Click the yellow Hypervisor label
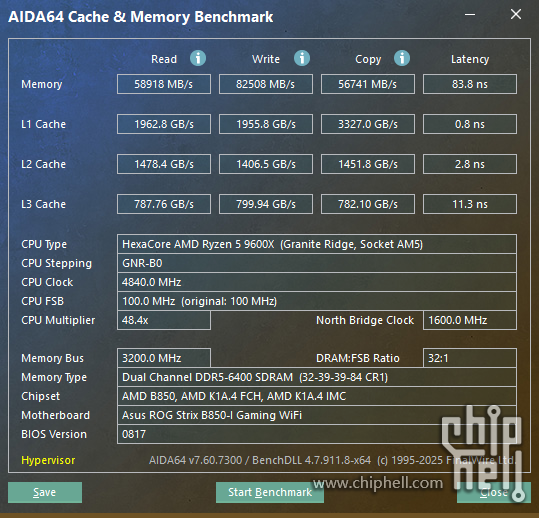This screenshot has width=539, height=518. pos(48,460)
